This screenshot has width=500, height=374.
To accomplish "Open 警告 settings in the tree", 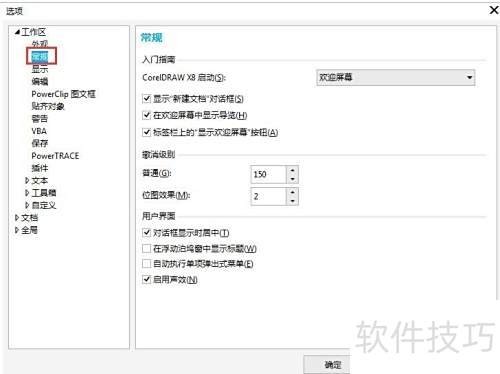I will (x=40, y=119).
